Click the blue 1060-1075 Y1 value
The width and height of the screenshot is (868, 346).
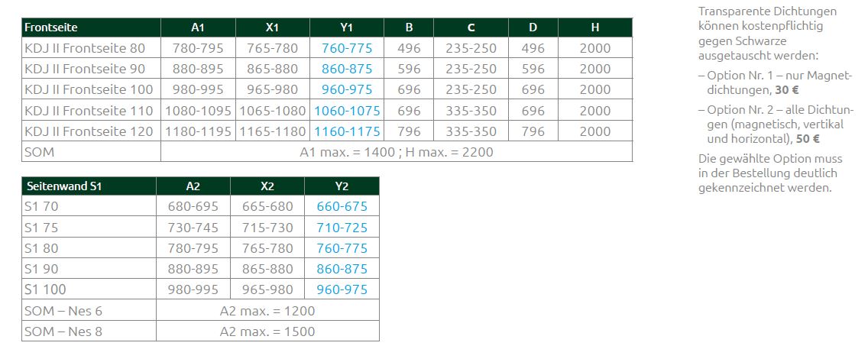[x=347, y=111]
